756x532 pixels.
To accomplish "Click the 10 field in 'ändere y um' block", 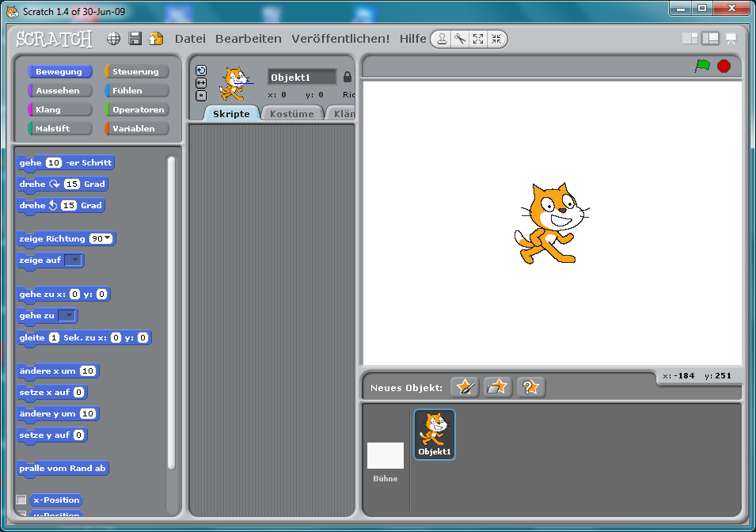I will click(87, 413).
